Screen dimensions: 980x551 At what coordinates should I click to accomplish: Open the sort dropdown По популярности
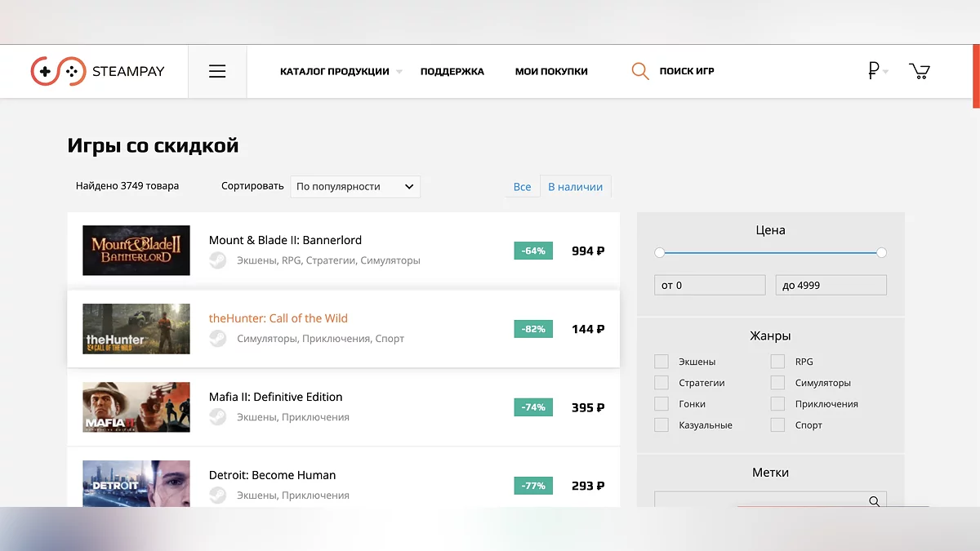pyautogui.click(x=355, y=186)
